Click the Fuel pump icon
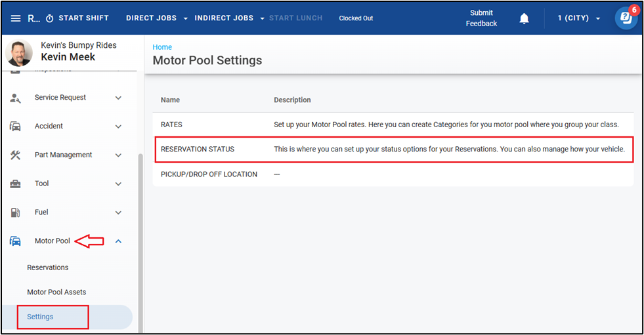The image size is (644, 335). [x=15, y=212]
